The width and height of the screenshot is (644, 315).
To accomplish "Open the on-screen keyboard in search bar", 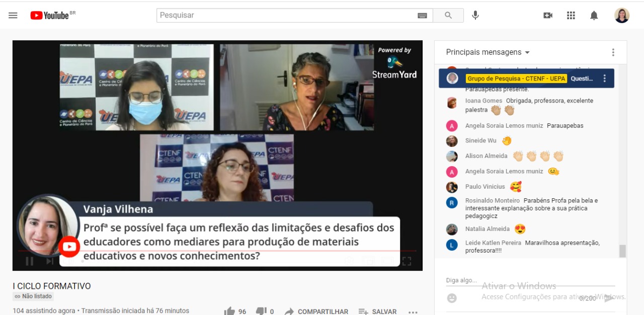I will [x=422, y=16].
